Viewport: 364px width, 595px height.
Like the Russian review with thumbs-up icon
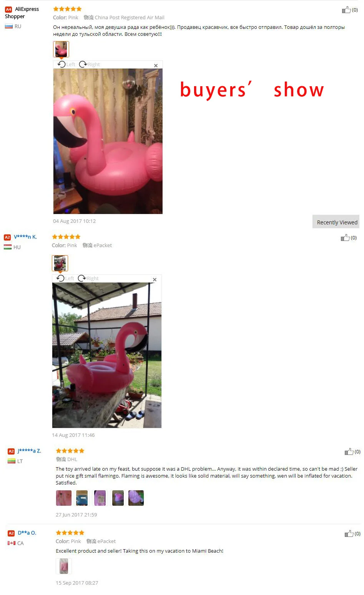(346, 10)
